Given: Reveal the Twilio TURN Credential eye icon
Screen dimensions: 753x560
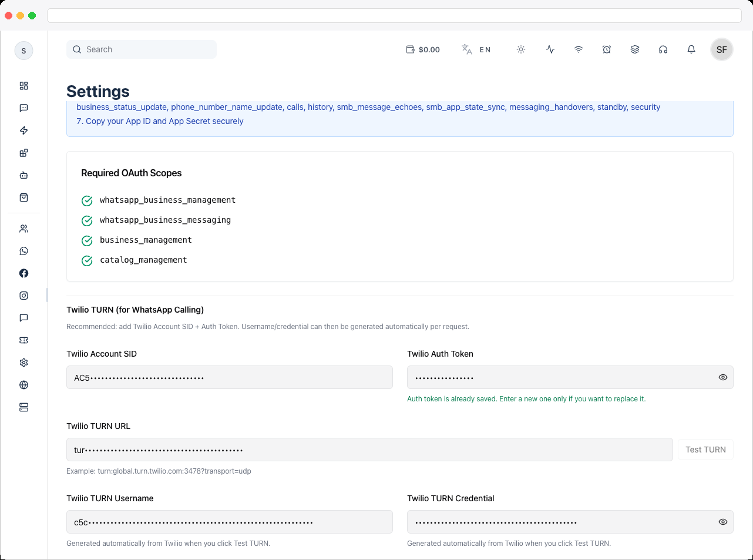Looking at the screenshot, I should (x=723, y=522).
